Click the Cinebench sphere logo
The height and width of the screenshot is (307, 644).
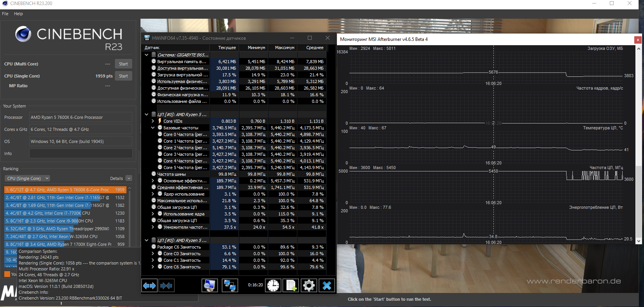23,34
